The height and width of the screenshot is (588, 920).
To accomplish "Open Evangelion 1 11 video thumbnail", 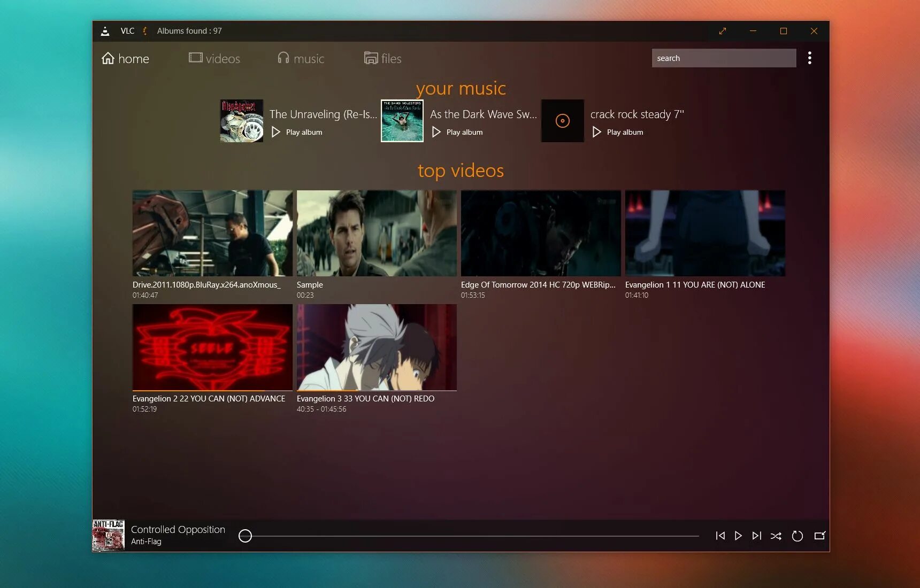I will tap(705, 233).
